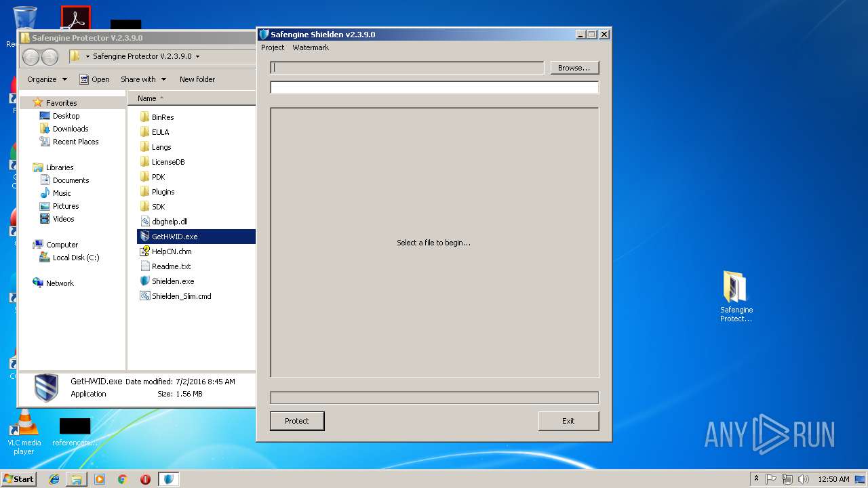Open the Action Center flag icon

click(771, 479)
